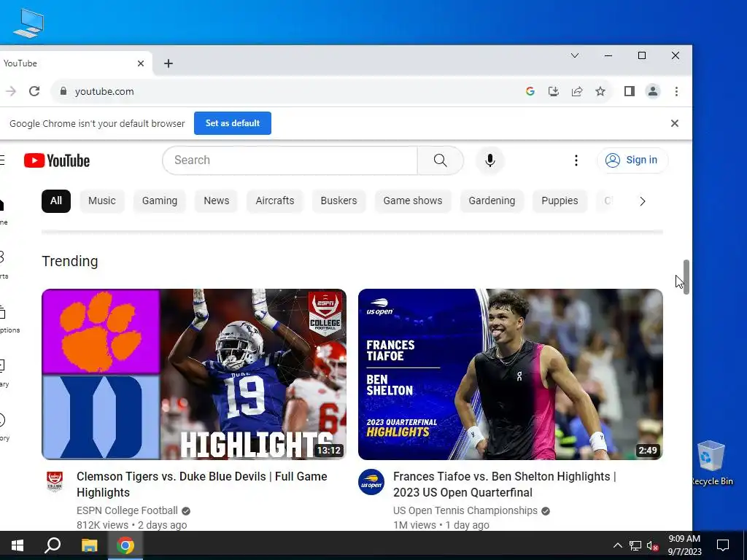
Task: Open US Open Tennis Championships channel name
Action: (465, 510)
